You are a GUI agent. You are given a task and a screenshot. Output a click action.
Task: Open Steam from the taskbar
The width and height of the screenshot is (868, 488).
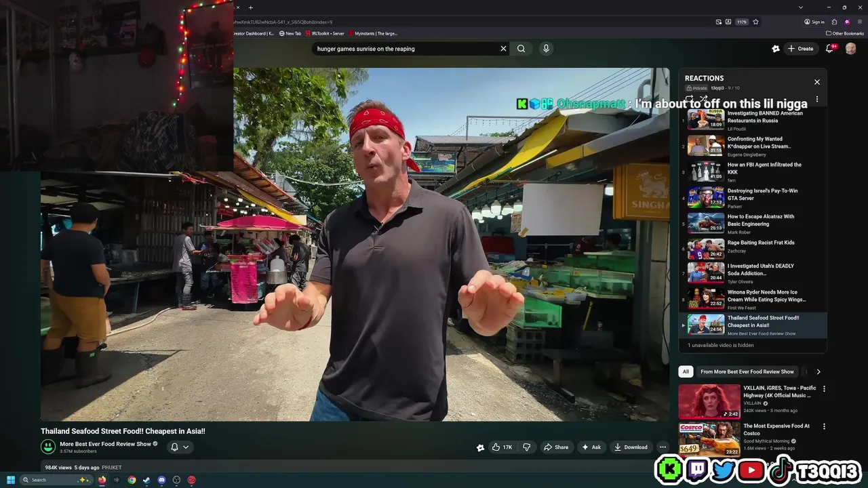pyautogui.click(x=146, y=480)
